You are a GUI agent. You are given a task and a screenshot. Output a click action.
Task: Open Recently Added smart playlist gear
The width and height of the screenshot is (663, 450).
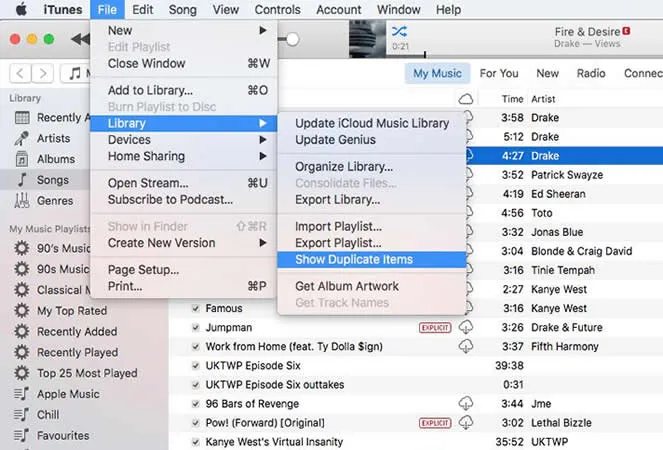tap(22, 331)
